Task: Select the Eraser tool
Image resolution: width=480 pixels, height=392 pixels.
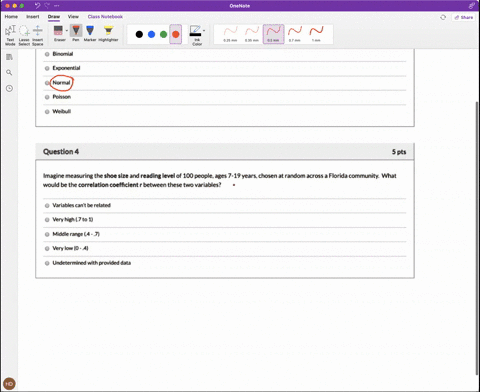Action: [59, 33]
